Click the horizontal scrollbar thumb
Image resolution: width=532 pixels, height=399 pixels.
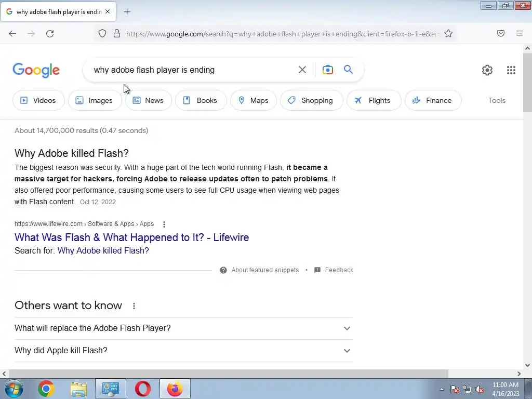(x=228, y=374)
